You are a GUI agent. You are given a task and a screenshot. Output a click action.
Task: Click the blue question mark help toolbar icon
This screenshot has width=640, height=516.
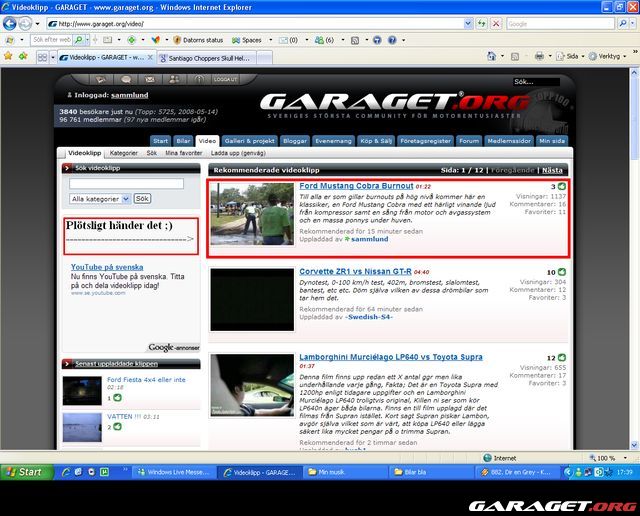pyautogui.click(x=392, y=40)
